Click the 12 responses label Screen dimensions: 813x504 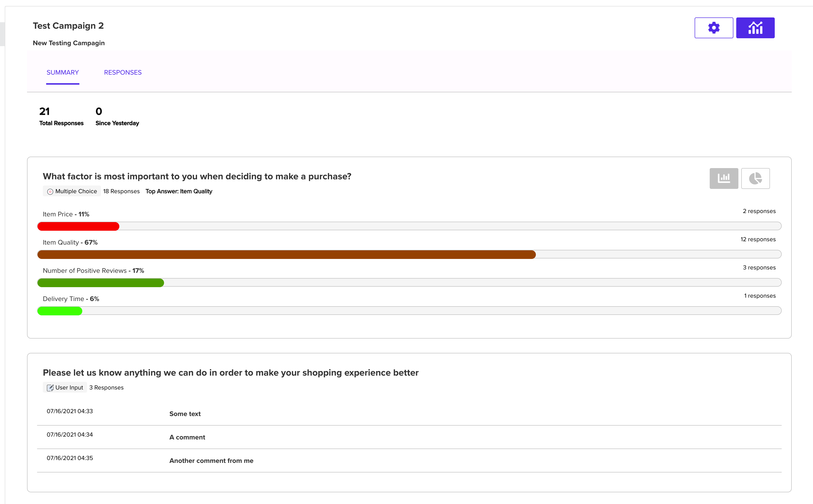[758, 239]
